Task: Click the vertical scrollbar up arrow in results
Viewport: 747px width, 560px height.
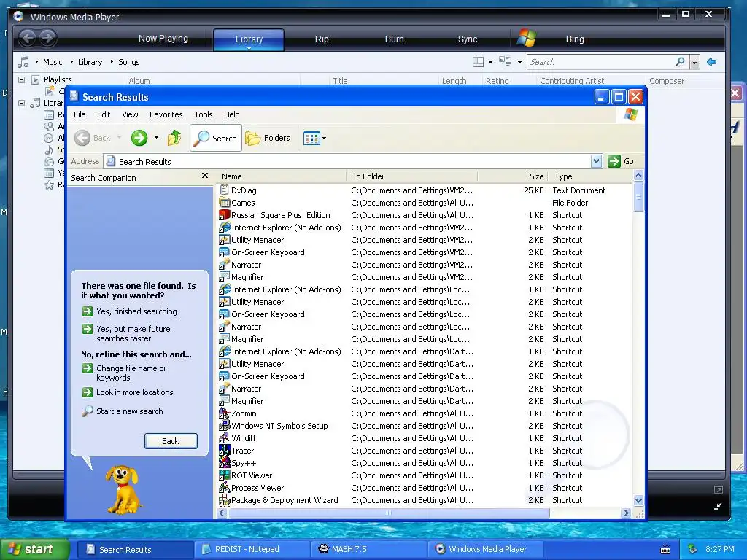Action: click(638, 176)
